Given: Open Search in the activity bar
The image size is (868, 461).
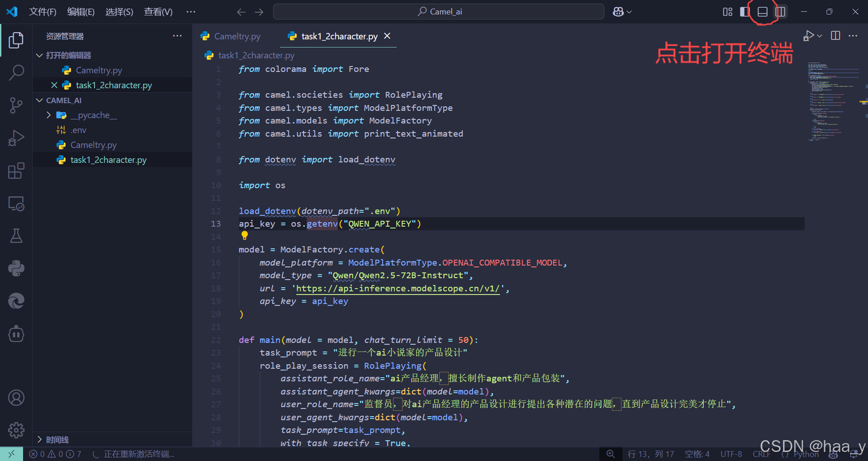Looking at the screenshot, I should pyautogui.click(x=16, y=72).
